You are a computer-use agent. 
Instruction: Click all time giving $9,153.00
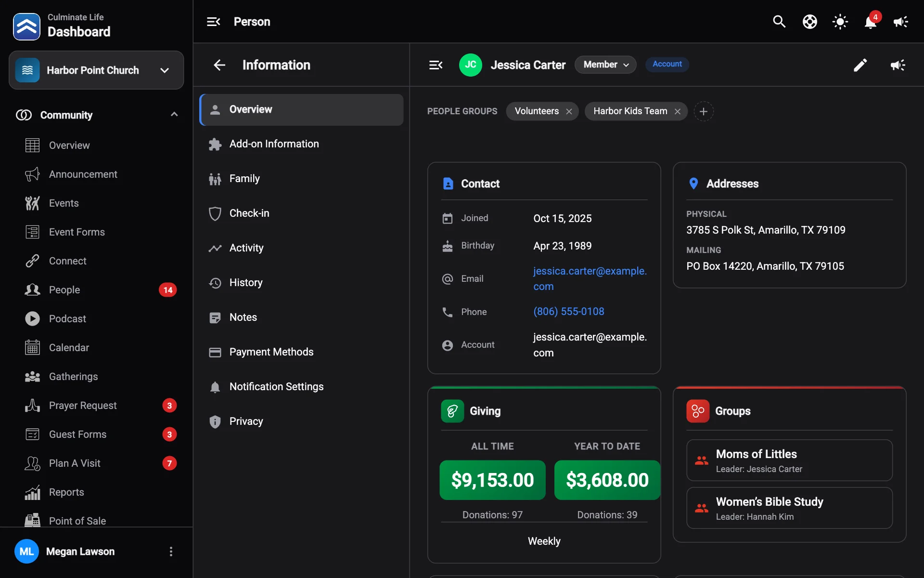pyautogui.click(x=492, y=480)
